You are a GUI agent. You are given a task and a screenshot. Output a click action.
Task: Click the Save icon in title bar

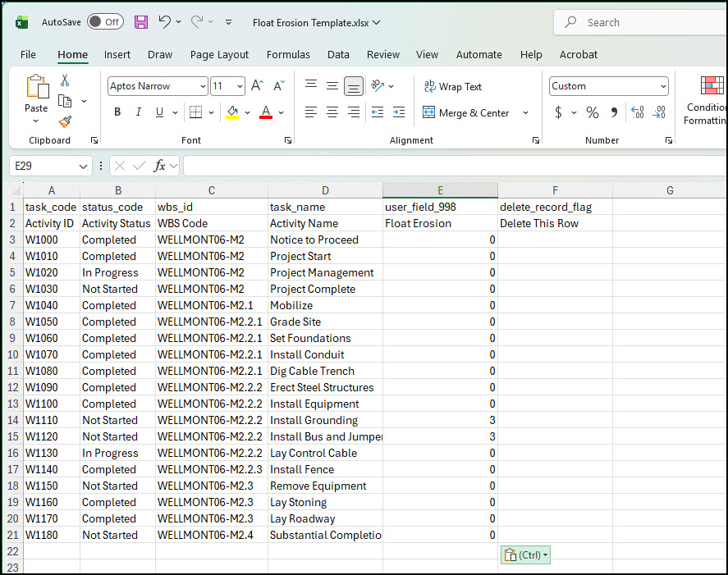141,22
